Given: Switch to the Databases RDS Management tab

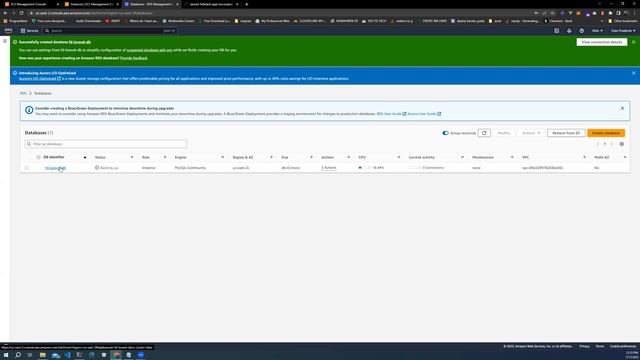Looking at the screenshot, I should click(151, 4).
